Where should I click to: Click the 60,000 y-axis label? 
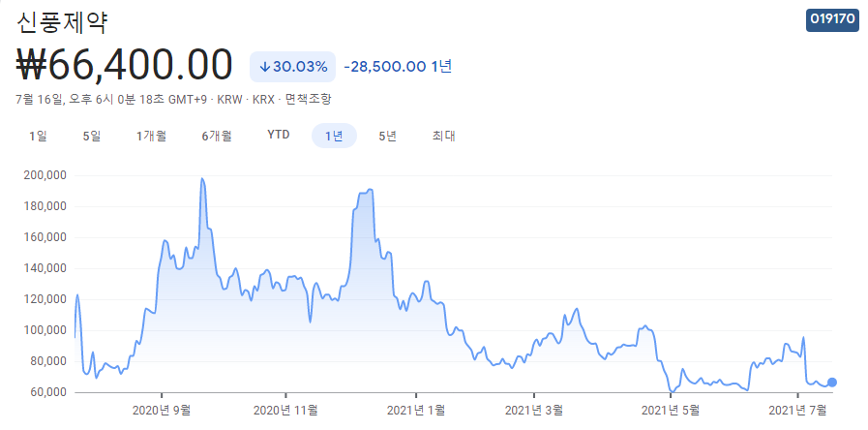48,392
